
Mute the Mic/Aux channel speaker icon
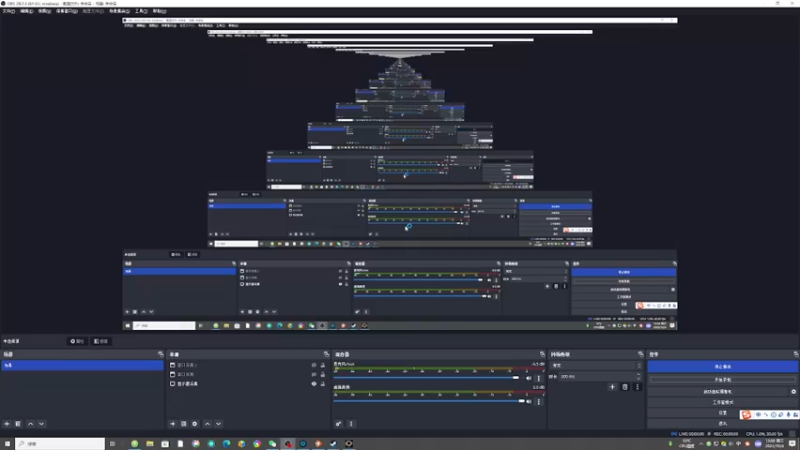529,379
